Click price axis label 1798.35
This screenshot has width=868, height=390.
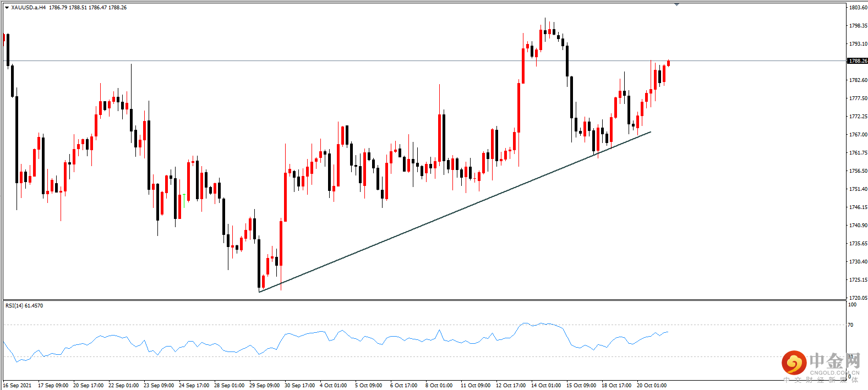[x=858, y=26]
